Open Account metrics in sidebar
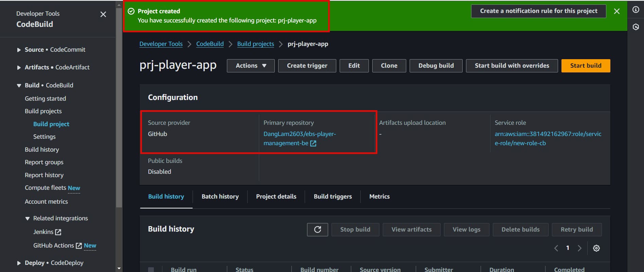 click(46, 202)
